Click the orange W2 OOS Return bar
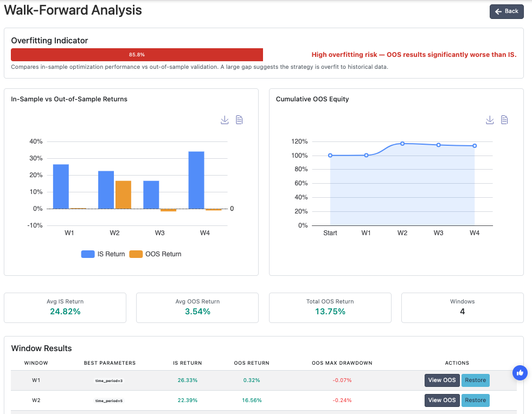Screen dimensions: 532x414 click(x=123, y=195)
